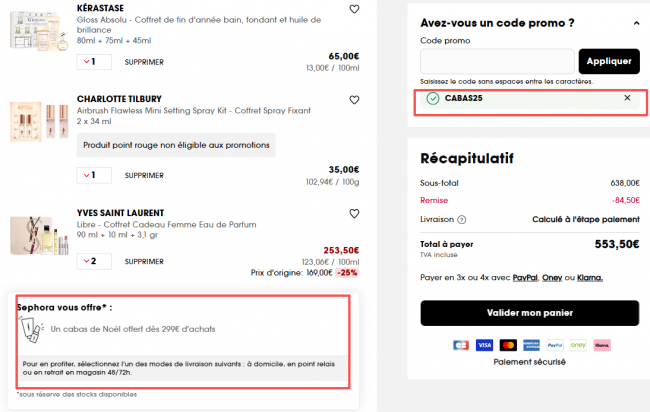Click the Visa payment icon
The width and height of the screenshot is (650, 412).
(484, 345)
